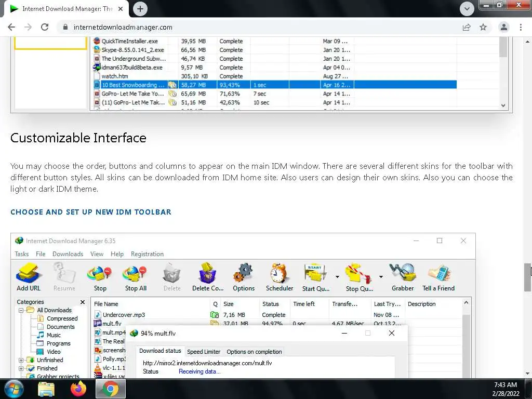Click the page vertical scrollbar thumb

pos(527,277)
